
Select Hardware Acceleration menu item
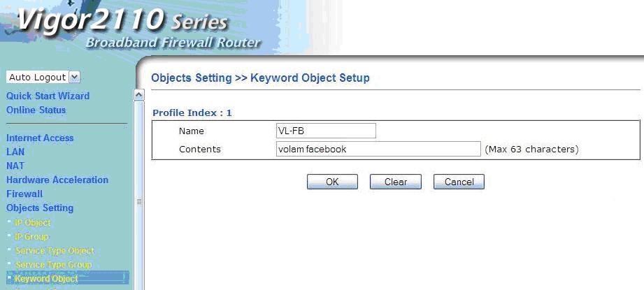57,180
